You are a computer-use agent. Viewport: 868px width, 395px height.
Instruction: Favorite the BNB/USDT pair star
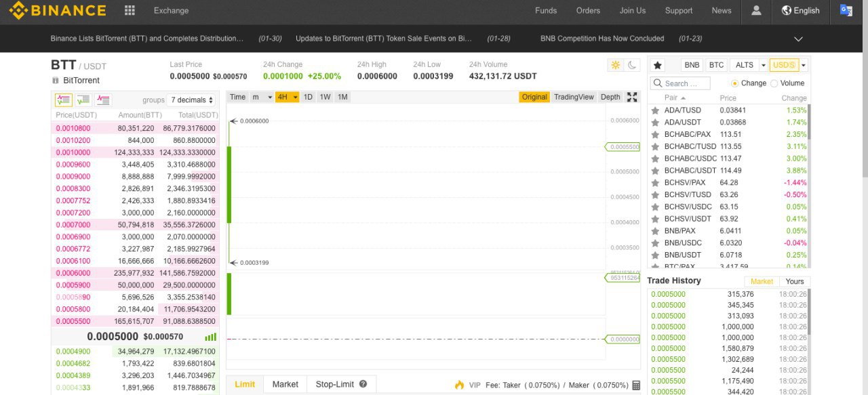click(x=655, y=255)
